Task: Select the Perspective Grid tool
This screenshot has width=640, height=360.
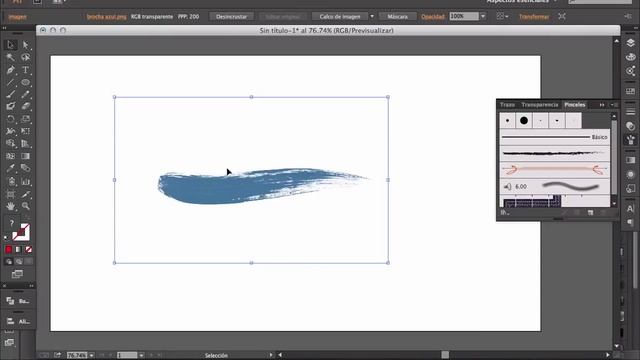Action: tap(25, 144)
